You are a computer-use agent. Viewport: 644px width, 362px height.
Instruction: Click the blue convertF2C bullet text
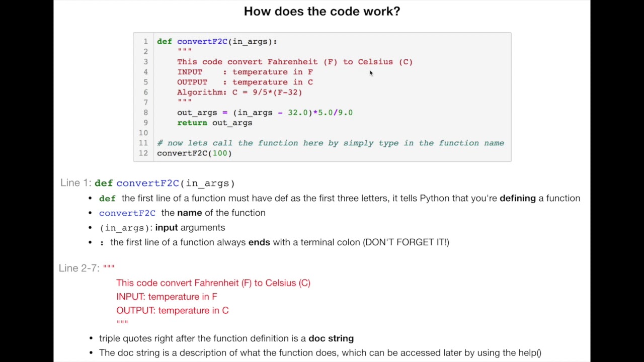127,213
